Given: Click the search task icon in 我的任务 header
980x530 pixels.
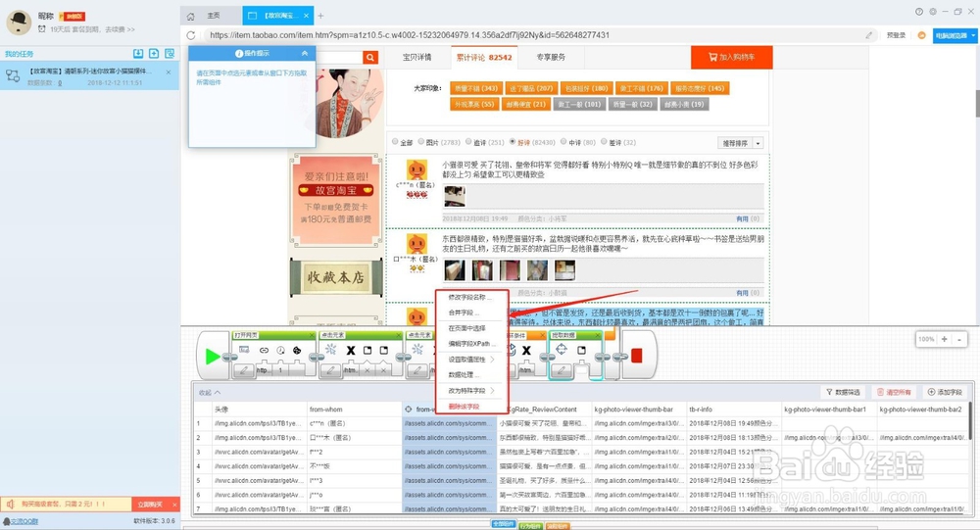Looking at the screenshot, I should (170, 54).
